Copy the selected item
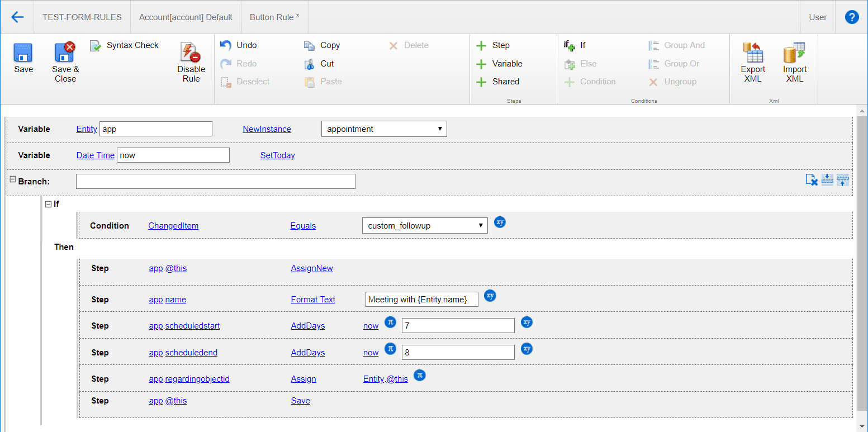 [x=322, y=45]
